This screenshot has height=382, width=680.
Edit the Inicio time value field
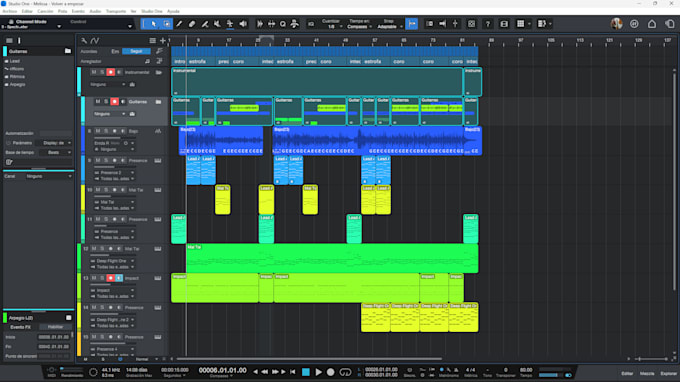54,337
